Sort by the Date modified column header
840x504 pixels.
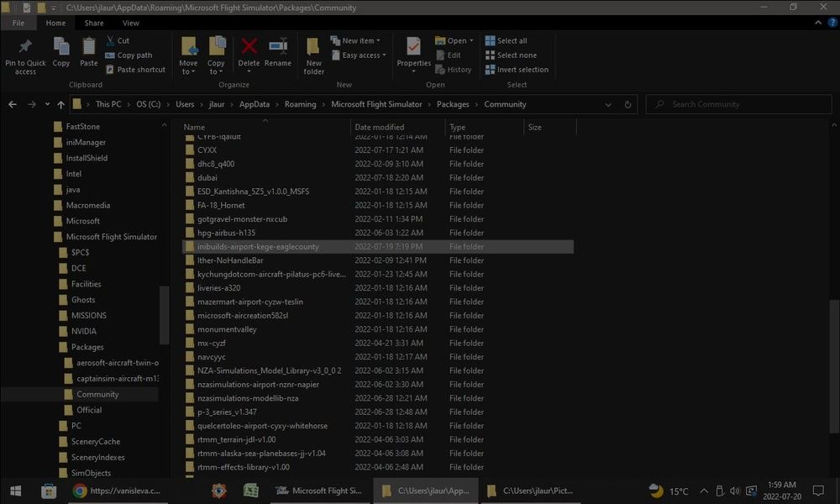tap(380, 128)
